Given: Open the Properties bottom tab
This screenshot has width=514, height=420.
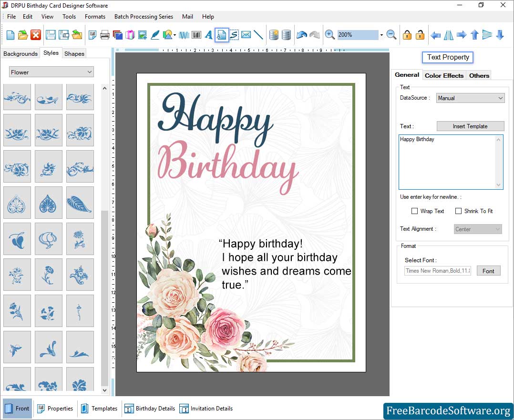Looking at the screenshot, I should [55, 409].
